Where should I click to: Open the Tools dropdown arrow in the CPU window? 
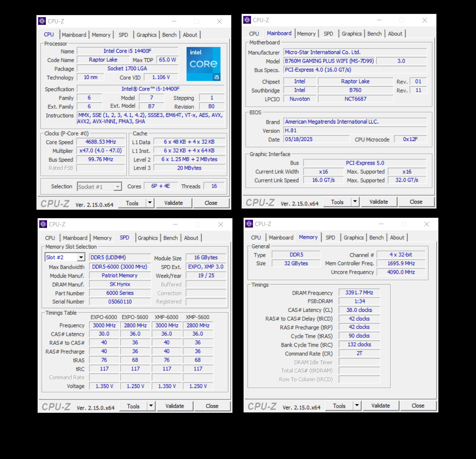click(x=150, y=203)
